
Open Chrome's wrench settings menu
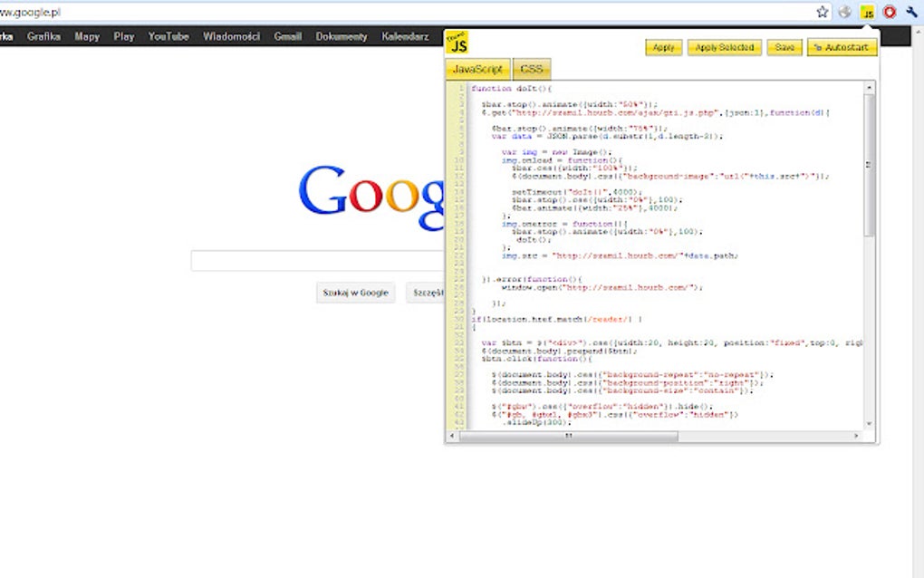pyautogui.click(x=912, y=12)
